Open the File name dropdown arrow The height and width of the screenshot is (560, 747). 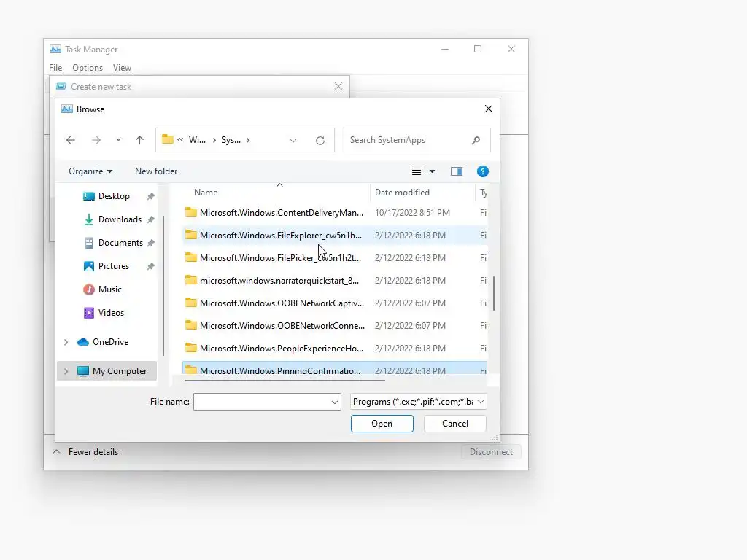334,402
